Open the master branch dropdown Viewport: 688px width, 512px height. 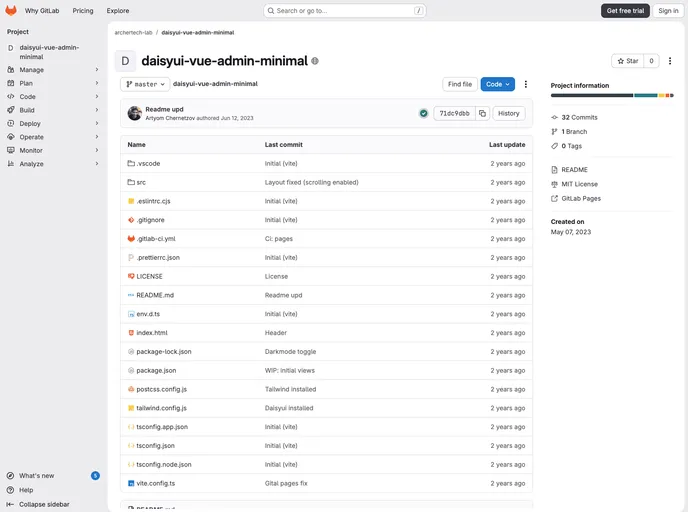click(145, 84)
